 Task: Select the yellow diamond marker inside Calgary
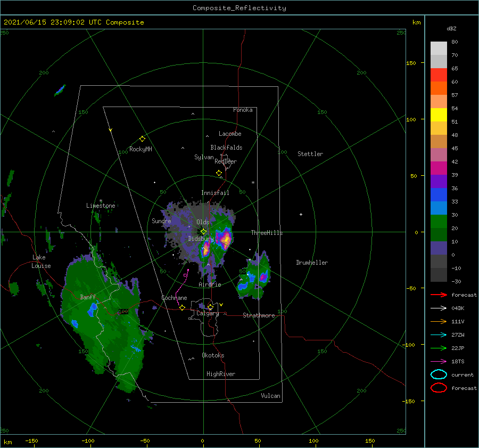pyautogui.click(x=210, y=307)
